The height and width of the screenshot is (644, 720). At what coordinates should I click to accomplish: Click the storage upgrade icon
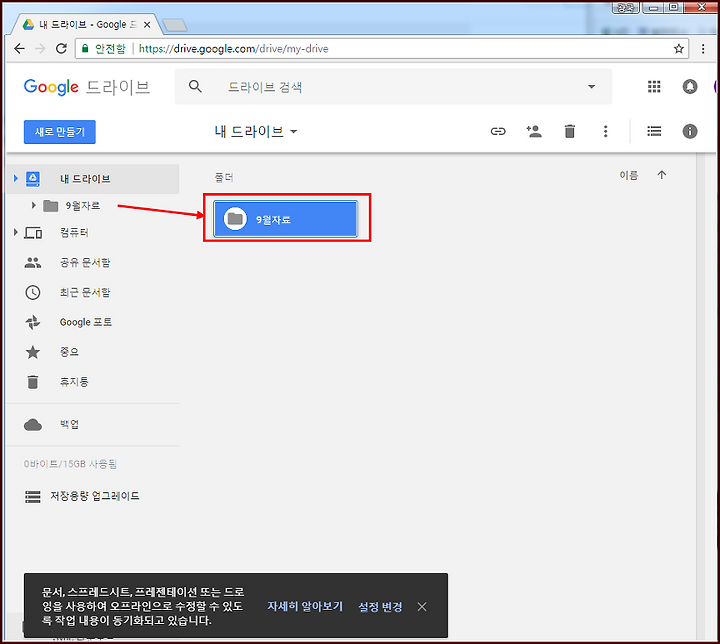point(33,497)
